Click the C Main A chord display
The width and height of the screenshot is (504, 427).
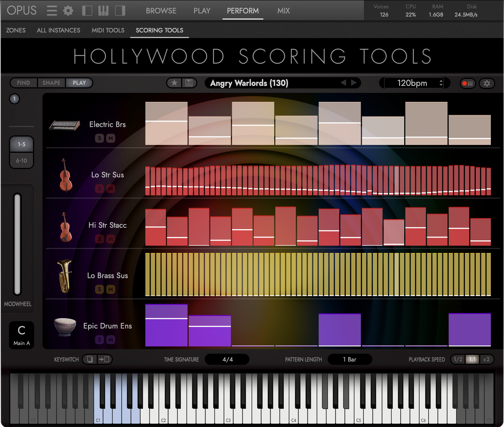pos(22,335)
